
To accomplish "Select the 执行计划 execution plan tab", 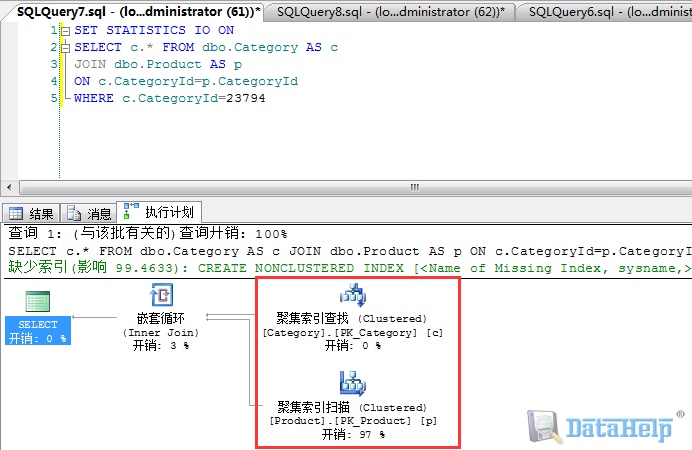I will [159, 212].
